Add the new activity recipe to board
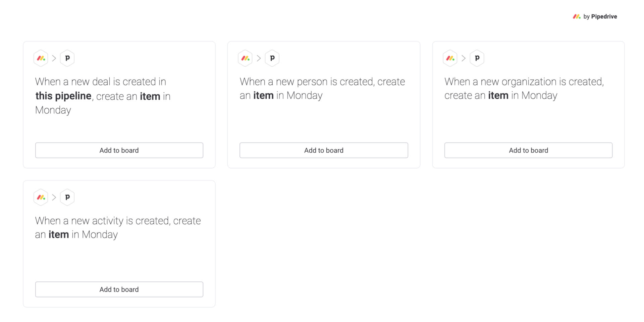 point(119,289)
